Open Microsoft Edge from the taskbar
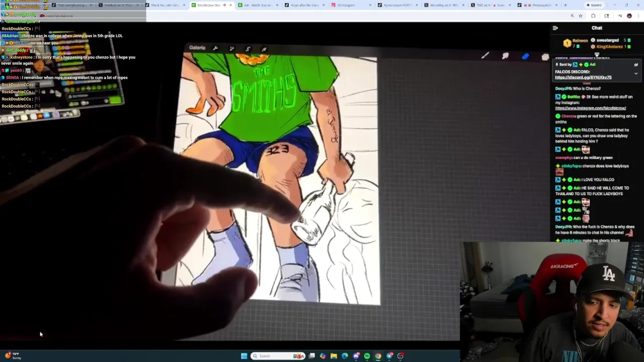 point(345,356)
